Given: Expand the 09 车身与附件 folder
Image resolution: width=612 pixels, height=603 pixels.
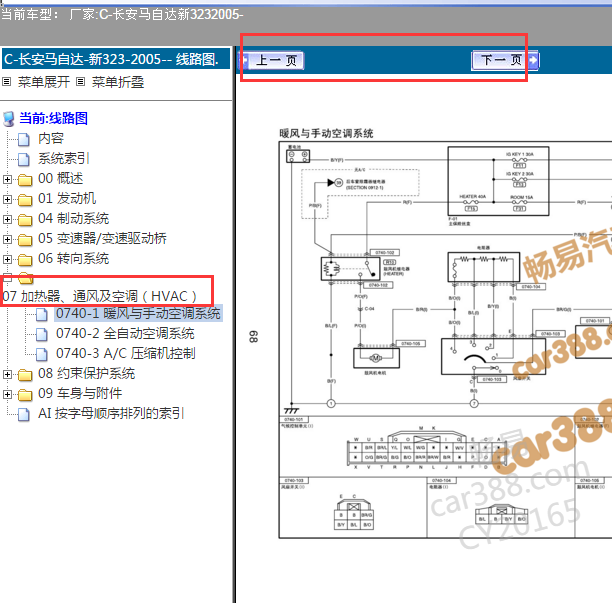Looking at the screenshot, I should pos(7,394).
